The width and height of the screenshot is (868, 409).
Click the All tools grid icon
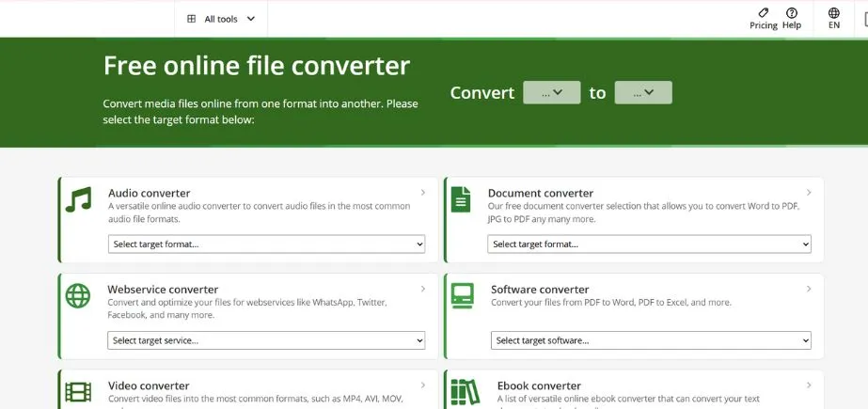coord(192,19)
